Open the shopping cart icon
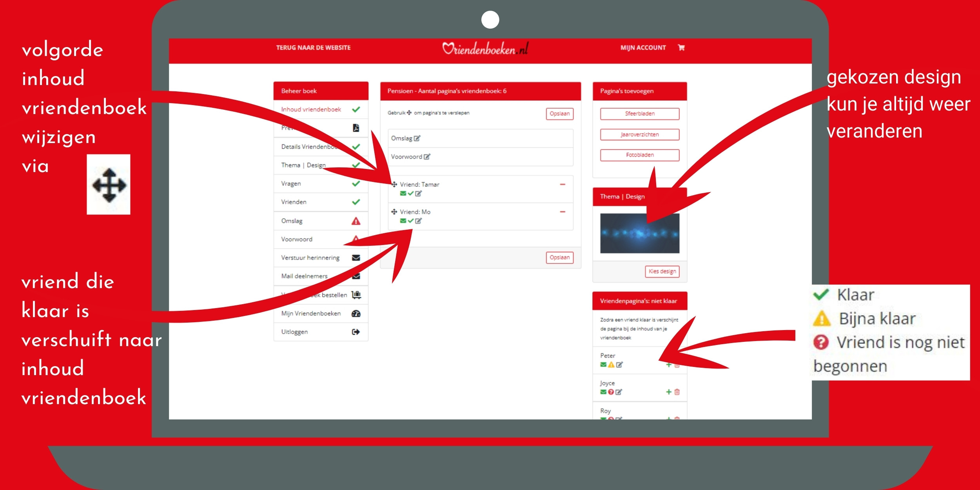 pos(681,47)
